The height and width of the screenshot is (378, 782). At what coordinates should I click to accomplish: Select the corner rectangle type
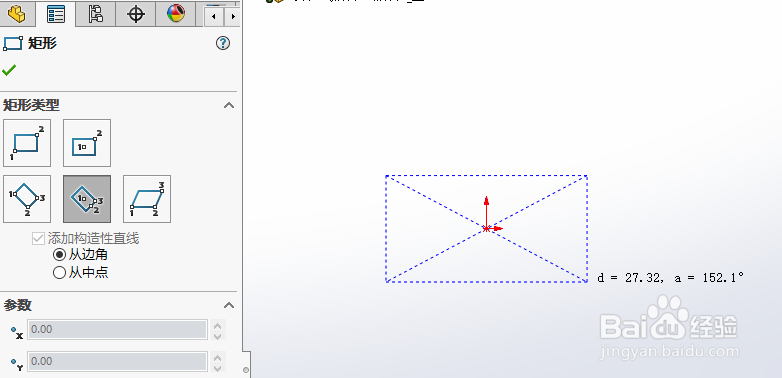[x=27, y=143]
